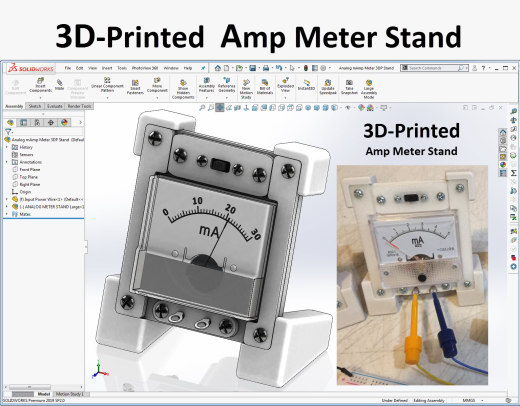Open the Exploded View dropdown arrow
Viewport: 520px width, 406px height.
click(285, 98)
